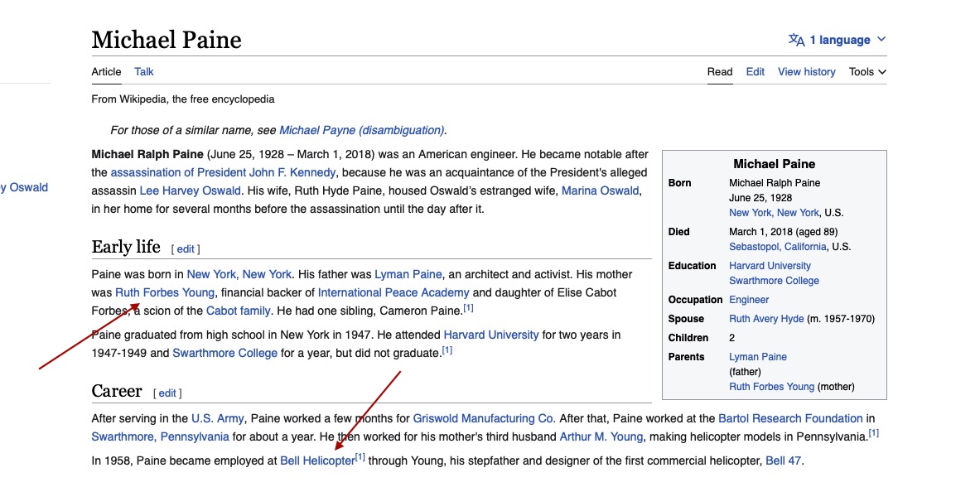Select infobox 'March 1, 2018 (aged 89)' text
The height and width of the screenshot is (487, 980).
pyautogui.click(x=784, y=232)
